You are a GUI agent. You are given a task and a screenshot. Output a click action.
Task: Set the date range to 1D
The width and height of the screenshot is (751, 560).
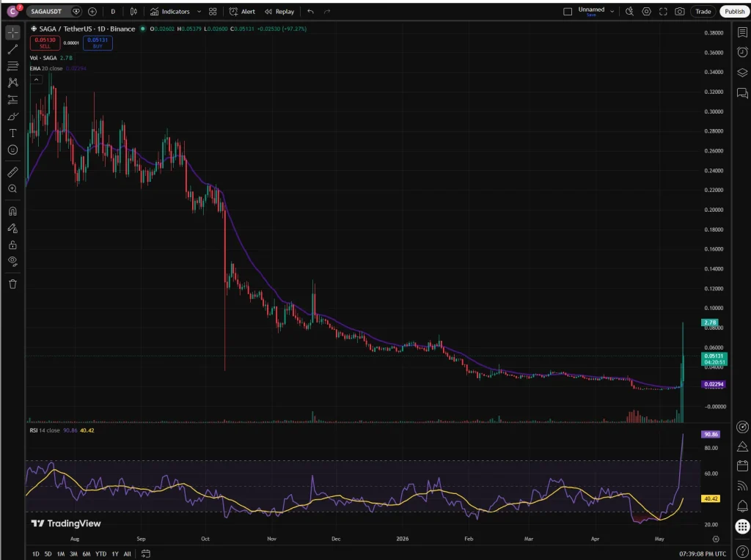click(35, 554)
